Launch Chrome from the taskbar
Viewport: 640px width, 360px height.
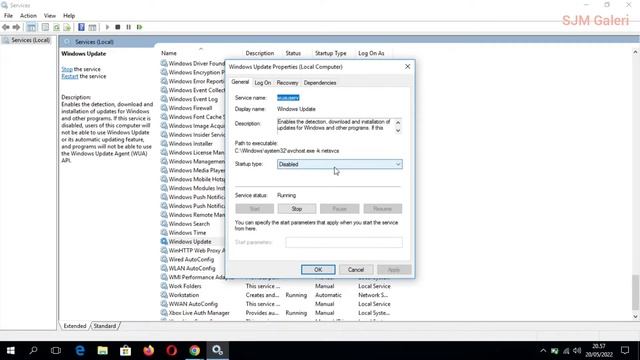point(194,350)
